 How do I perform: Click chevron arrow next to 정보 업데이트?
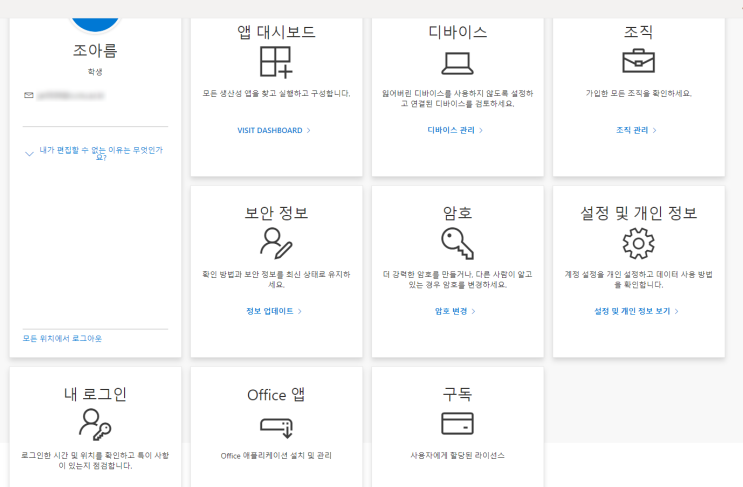click(x=300, y=311)
